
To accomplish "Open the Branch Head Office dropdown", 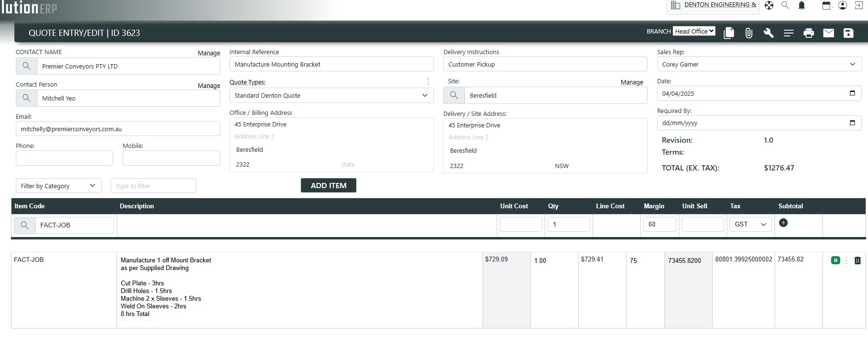I will tap(694, 31).
